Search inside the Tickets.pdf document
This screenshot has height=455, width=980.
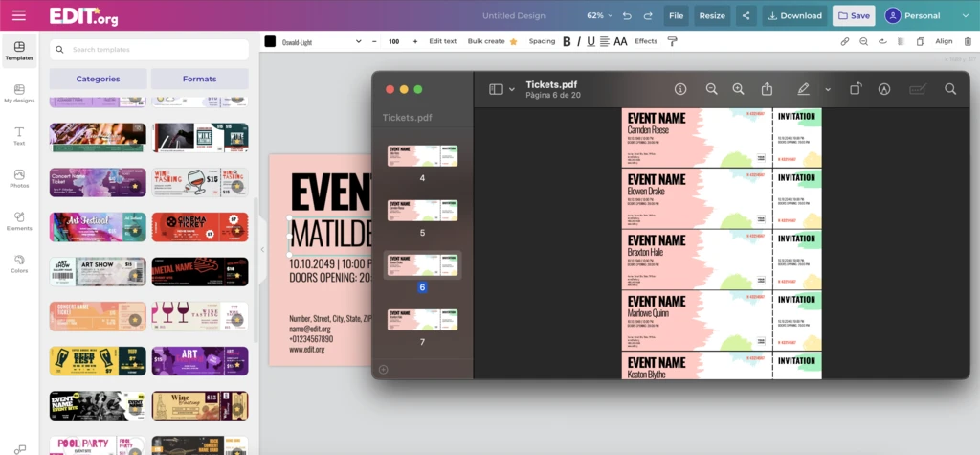(950, 89)
